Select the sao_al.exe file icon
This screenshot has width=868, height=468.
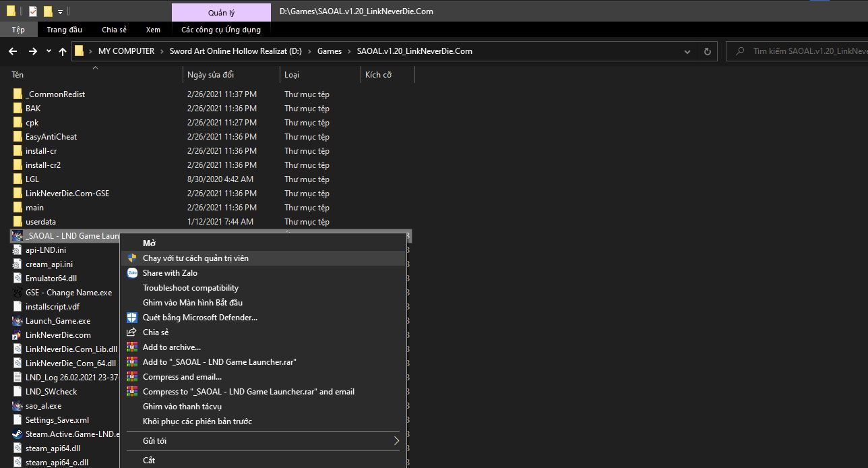(x=18, y=406)
